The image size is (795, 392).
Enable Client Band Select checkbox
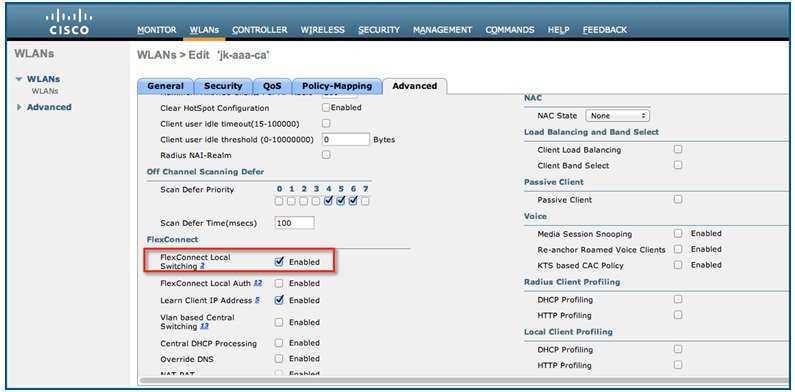tap(678, 165)
